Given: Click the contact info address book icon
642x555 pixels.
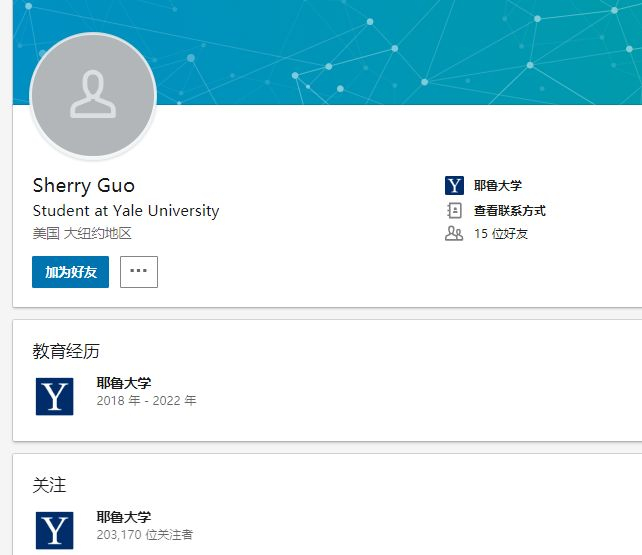Looking at the screenshot, I should coord(454,210).
